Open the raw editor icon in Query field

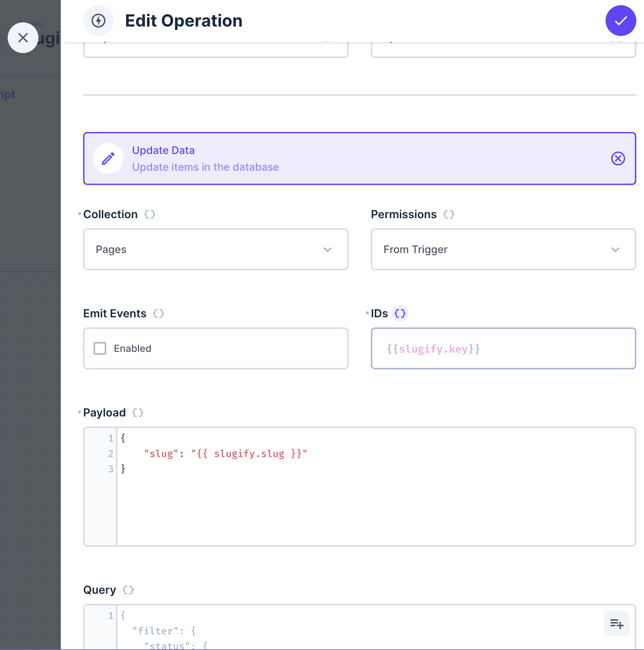[x=616, y=623]
